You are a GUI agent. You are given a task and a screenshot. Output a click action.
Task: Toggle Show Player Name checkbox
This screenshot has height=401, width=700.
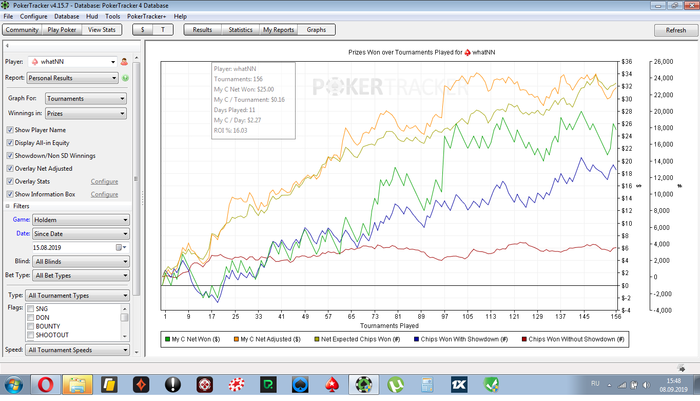[10, 129]
